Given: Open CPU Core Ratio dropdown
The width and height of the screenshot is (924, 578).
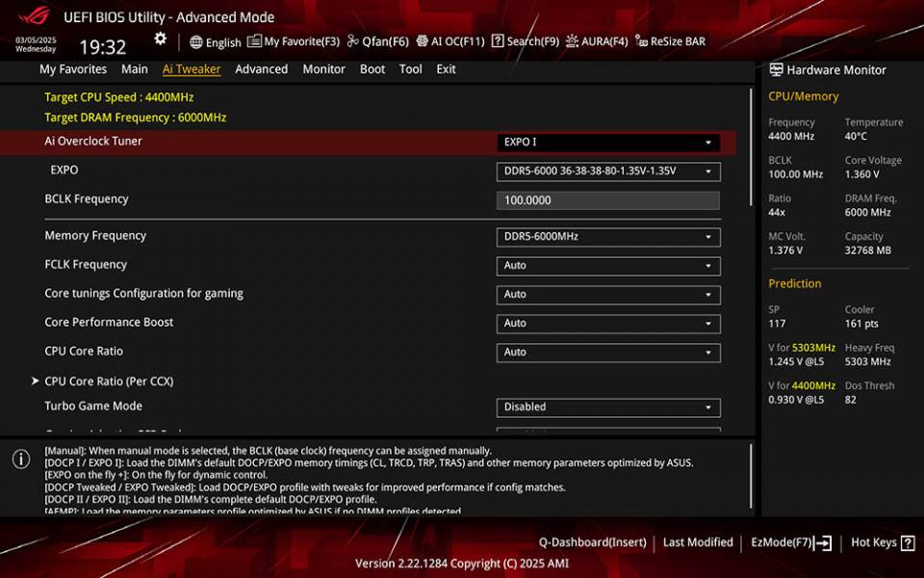Looking at the screenshot, I should (608, 353).
